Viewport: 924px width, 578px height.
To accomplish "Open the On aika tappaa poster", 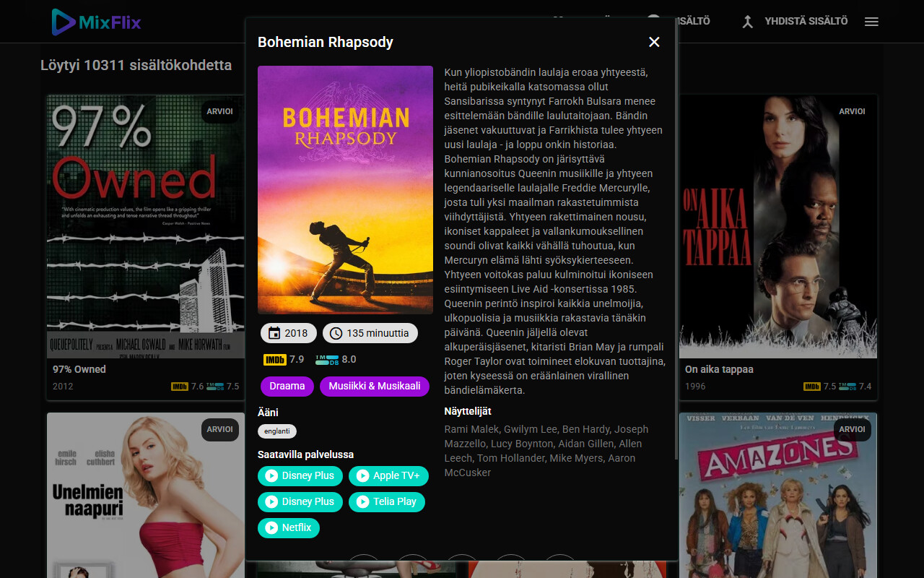I will 778,226.
